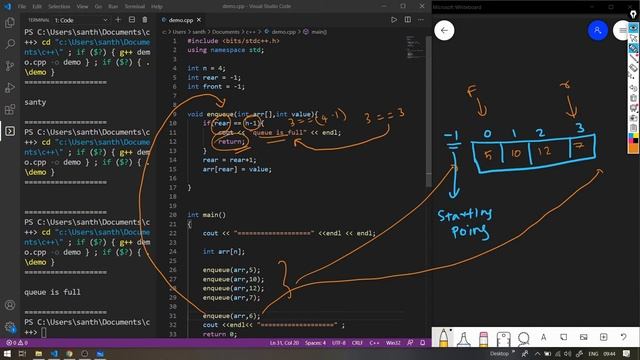Expand the Documents breadcrumb
Viewport: 640px width, 360px height.
(226, 31)
